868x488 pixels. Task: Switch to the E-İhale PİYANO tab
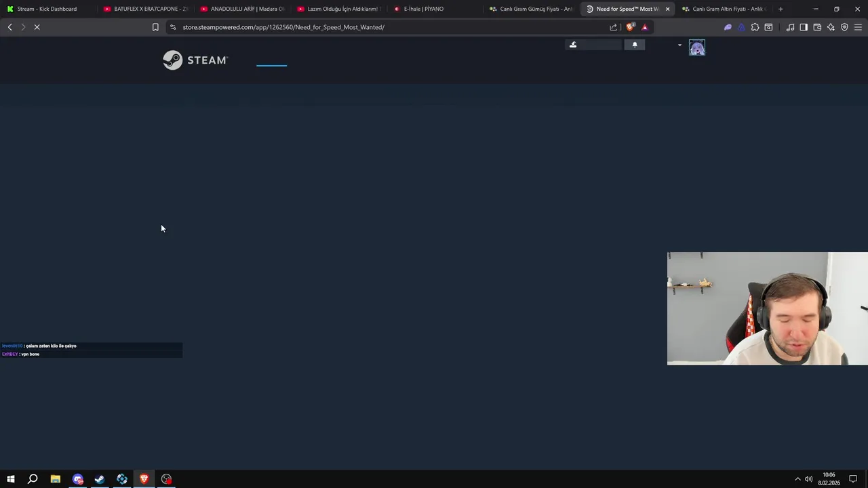[436, 9]
